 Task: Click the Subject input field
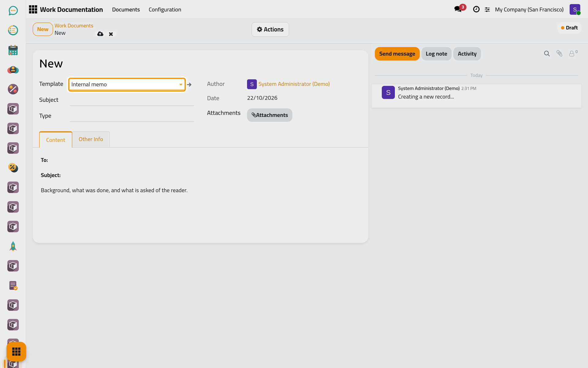point(132,100)
